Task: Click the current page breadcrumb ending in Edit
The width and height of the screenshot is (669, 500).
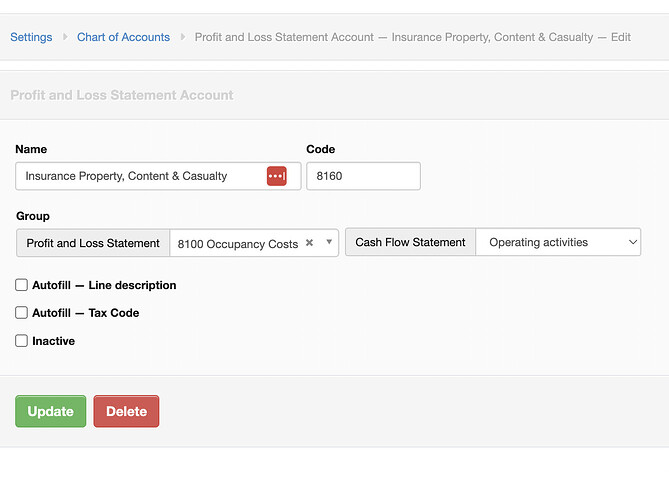Action: (413, 37)
